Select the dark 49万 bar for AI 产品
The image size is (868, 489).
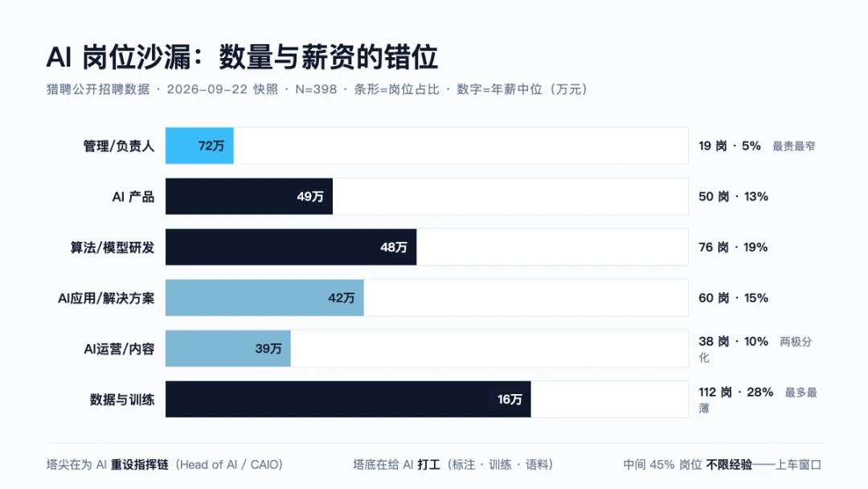click(x=249, y=196)
